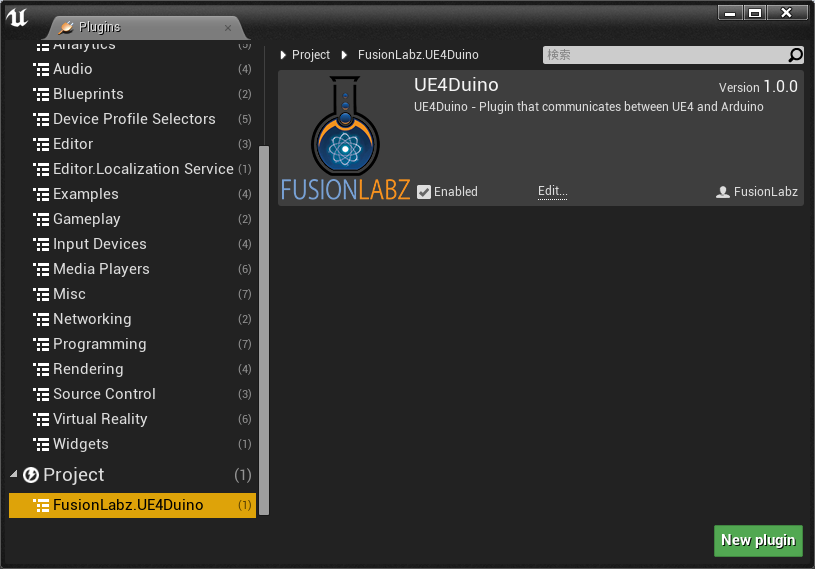Open the Widgets plugin category
The image size is (815, 569).
pos(132,444)
